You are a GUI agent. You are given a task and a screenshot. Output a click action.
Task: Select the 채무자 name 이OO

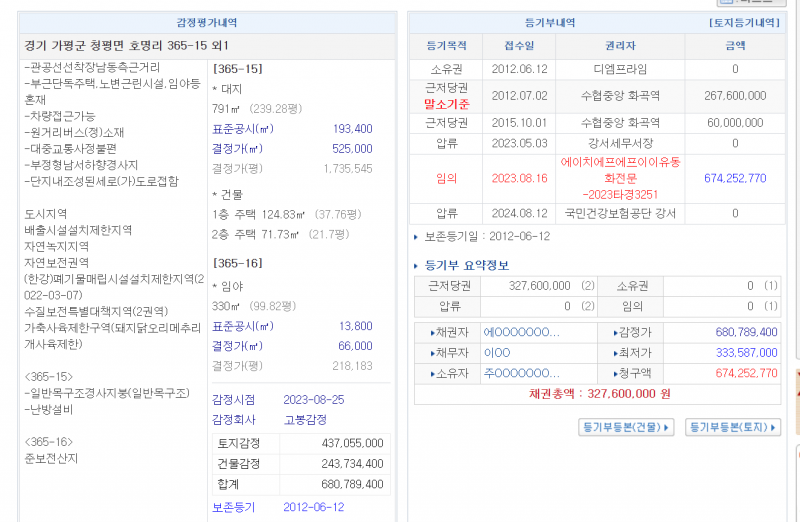(497, 352)
